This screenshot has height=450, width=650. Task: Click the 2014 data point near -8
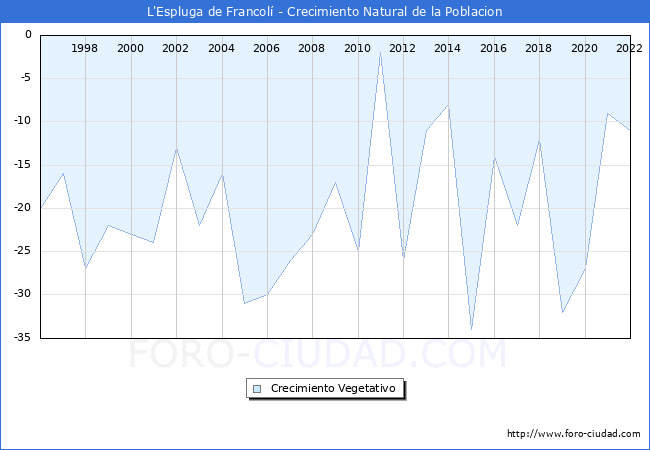coord(449,105)
